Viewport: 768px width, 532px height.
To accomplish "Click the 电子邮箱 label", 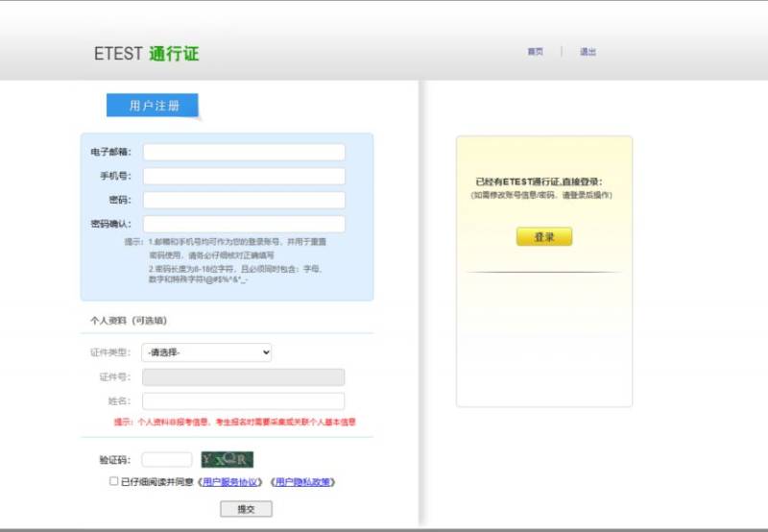I will [111, 152].
